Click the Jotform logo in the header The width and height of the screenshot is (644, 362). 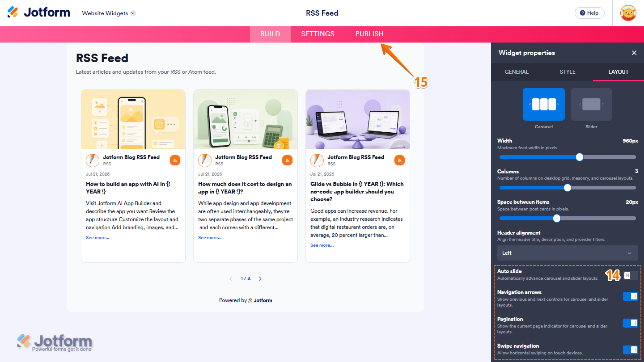click(x=39, y=13)
